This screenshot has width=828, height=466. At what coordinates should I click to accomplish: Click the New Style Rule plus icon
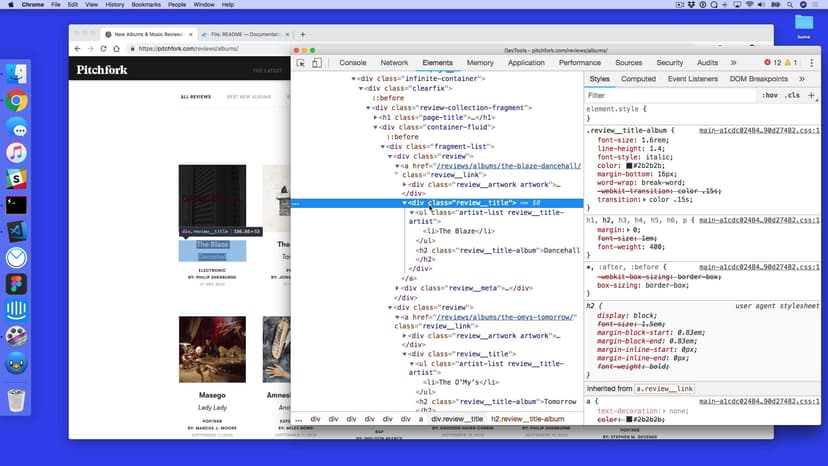pos(811,95)
